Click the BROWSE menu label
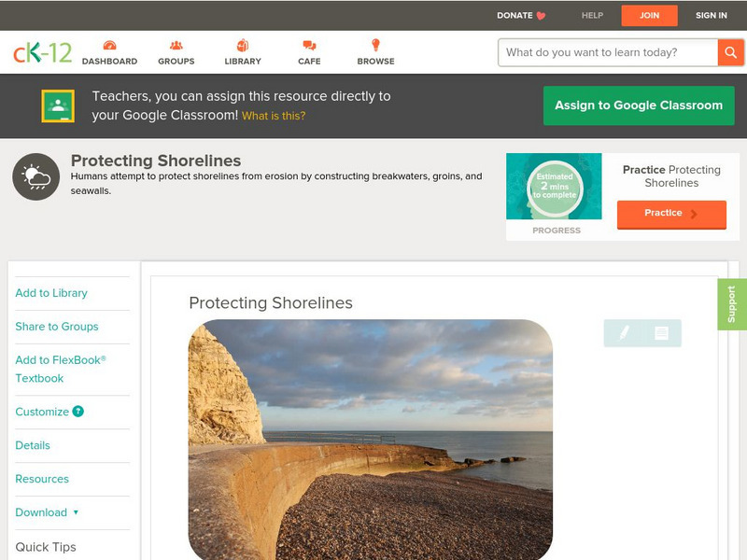Viewport: 747px width, 560px height. click(376, 62)
